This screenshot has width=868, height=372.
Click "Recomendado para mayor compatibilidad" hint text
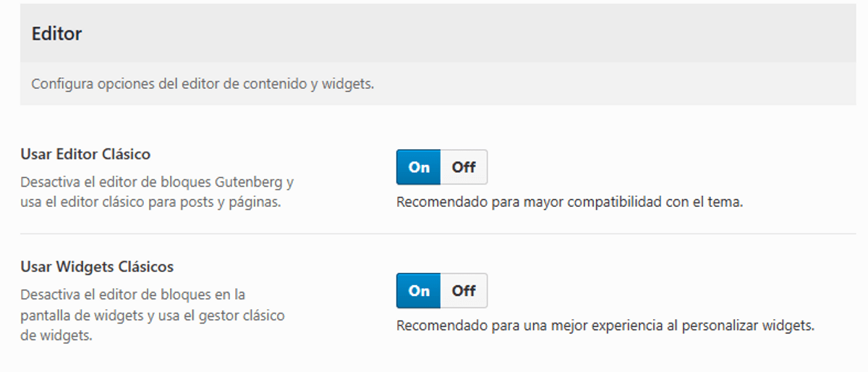[506, 202]
